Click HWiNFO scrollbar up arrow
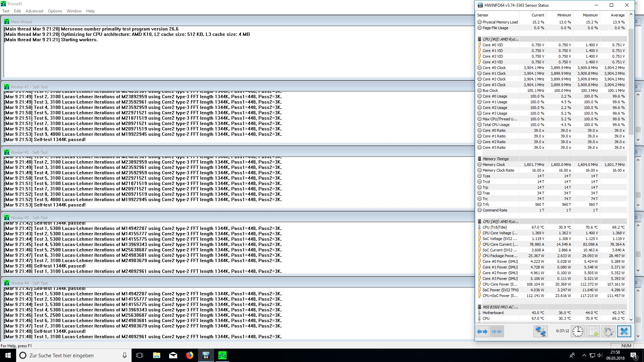This screenshot has height=362, width=644. [631, 14]
